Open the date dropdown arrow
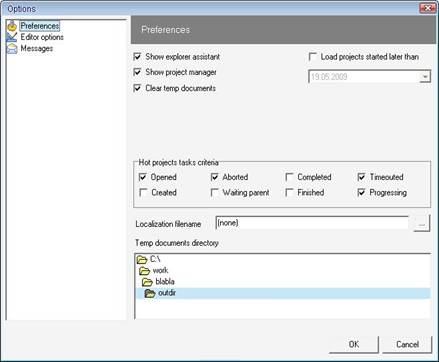The width and height of the screenshot is (439, 362). (x=425, y=77)
